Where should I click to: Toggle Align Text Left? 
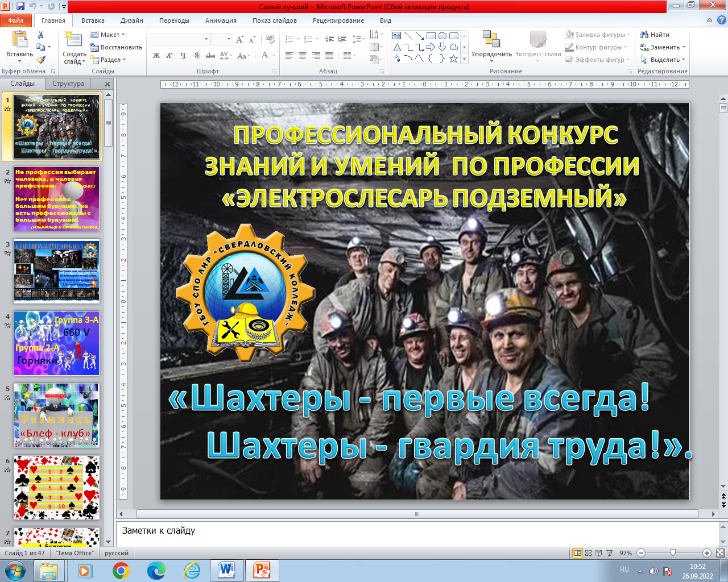[x=289, y=56]
